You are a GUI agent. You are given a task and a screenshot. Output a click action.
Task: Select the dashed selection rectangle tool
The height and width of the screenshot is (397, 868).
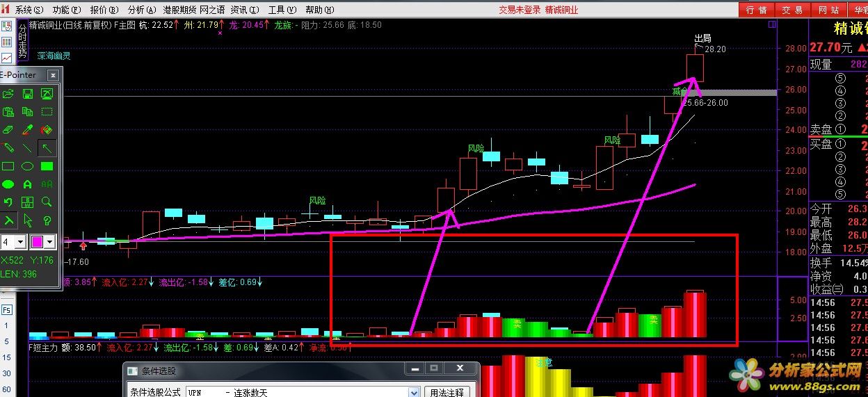(x=47, y=112)
